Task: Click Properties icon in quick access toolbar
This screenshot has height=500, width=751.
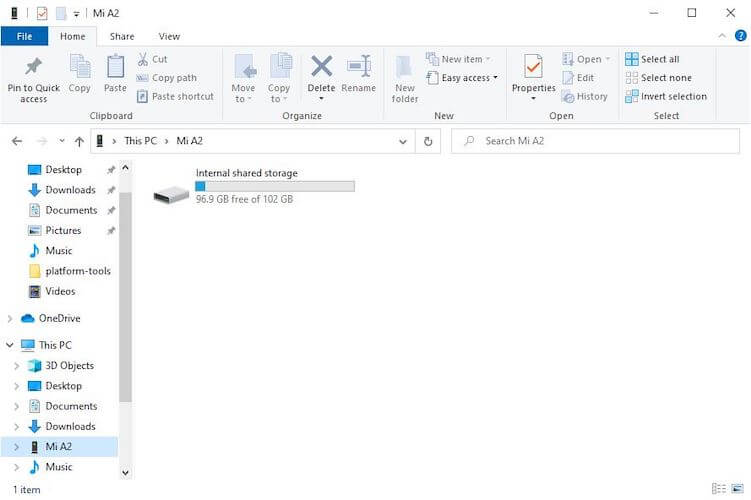Action: (42, 13)
